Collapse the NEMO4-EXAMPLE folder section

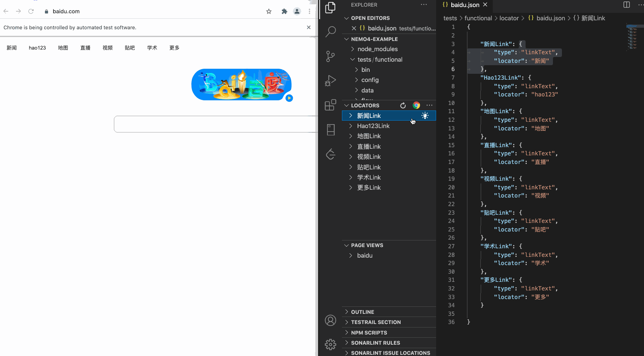(x=346, y=39)
